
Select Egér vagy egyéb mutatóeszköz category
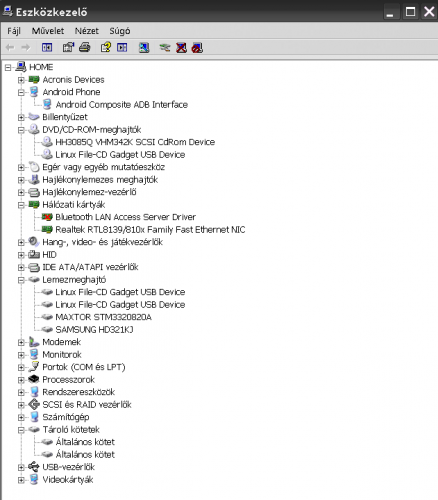coord(104,167)
